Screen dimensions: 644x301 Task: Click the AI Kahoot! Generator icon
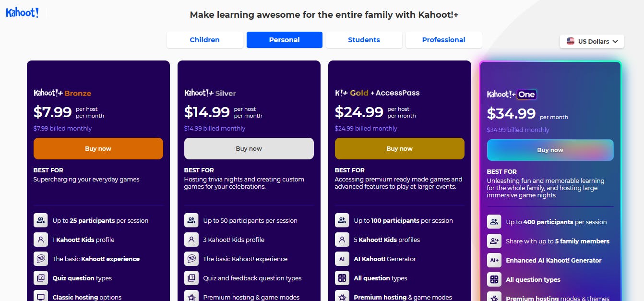point(342,259)
